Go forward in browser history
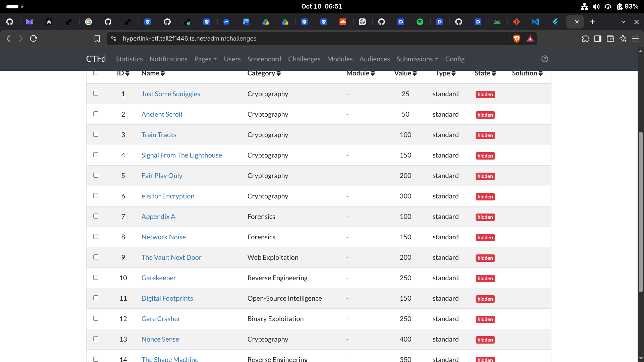644x362 pixels. tap(21, 39)
